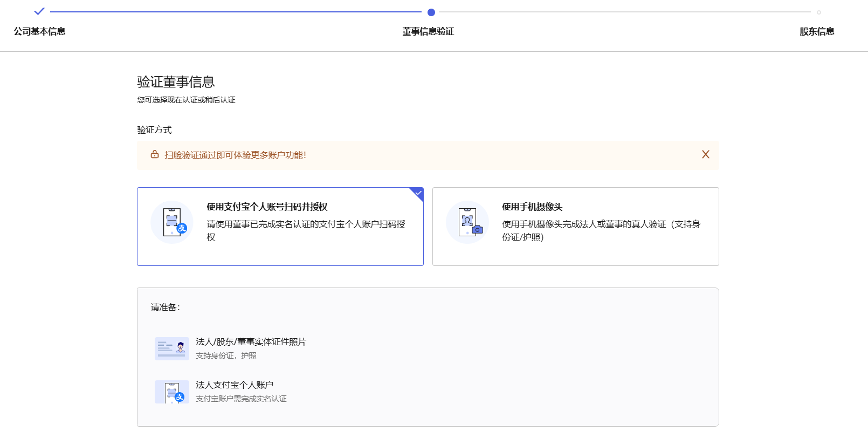The width and height of the screenshot is (868, 438).
Task: Open the 股东信息 step label
Action: (817, 31)
